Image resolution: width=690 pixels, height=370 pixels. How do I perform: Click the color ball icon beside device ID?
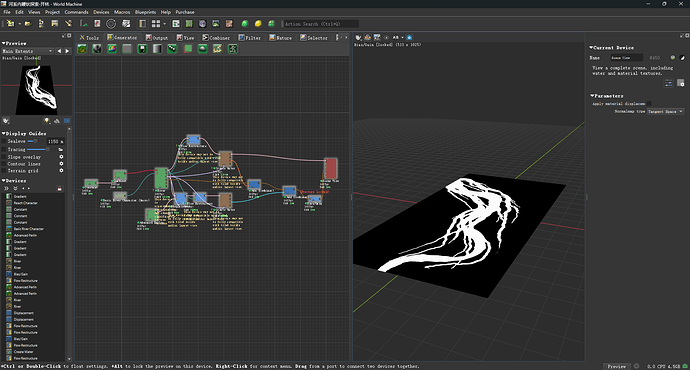672,58
